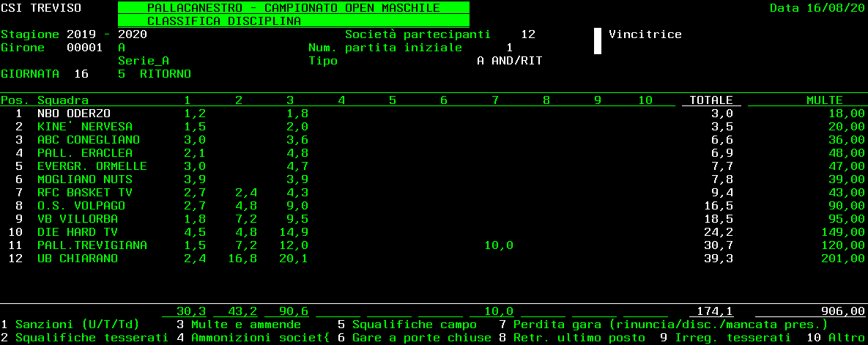Screen dimensions: 868x345
Task: Select the Stagione 2019 field
Action: click(81, 34)
